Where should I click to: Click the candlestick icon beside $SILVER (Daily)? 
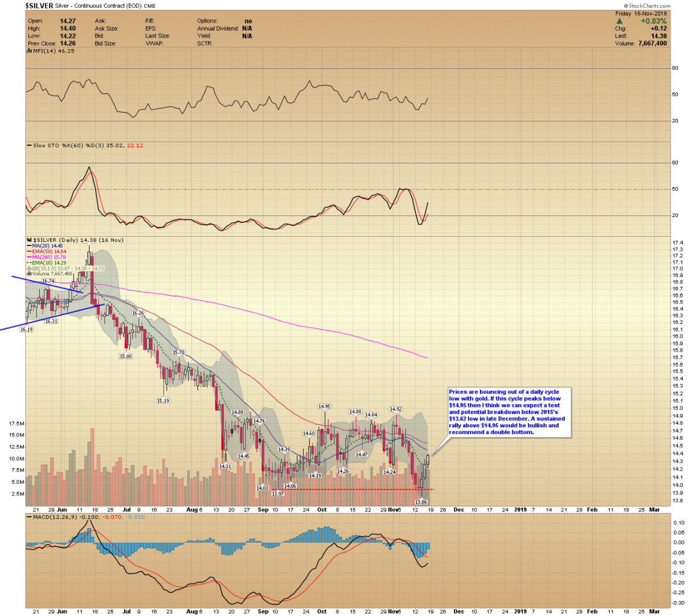click(x=29, y=240)
